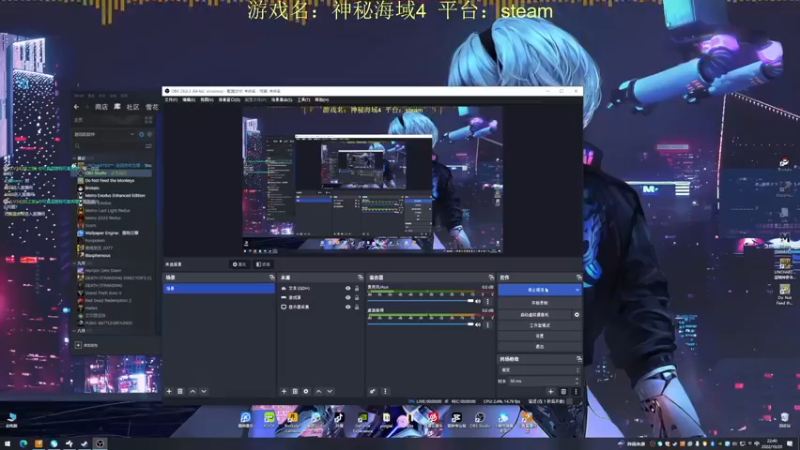Open the Edit menu in OBS
Screen dimensions: 800x450
point(189,100)
